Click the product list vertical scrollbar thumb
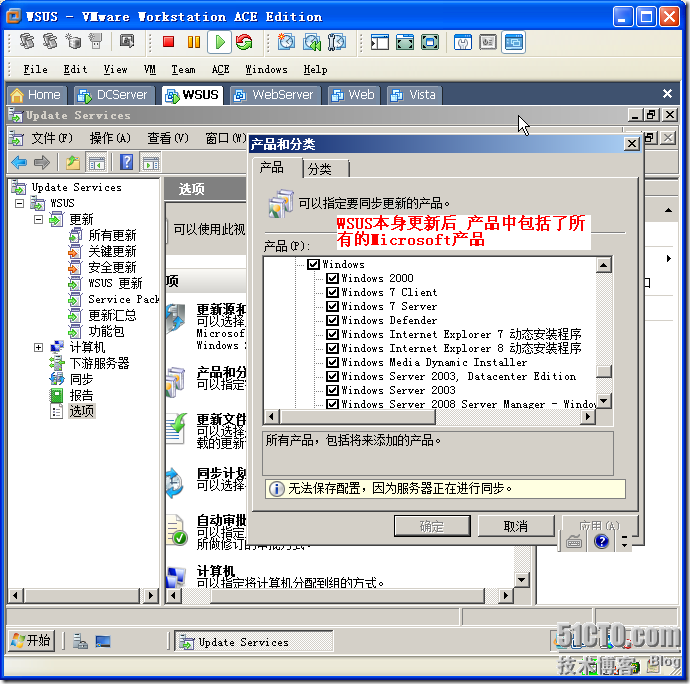Image resolution: width=690 pixels, height=684 pixels. point(603,371)
